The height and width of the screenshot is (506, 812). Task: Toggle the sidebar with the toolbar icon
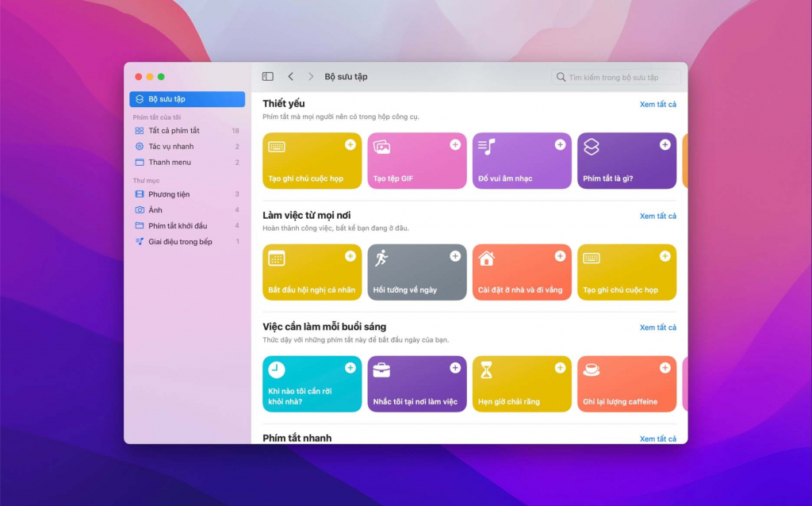coord(268,77)
